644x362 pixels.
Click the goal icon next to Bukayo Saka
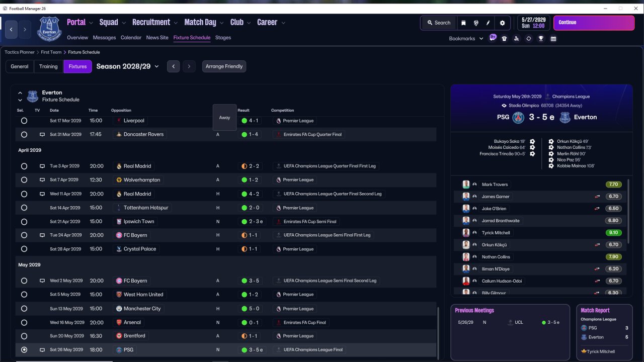[x=532, y=141]
